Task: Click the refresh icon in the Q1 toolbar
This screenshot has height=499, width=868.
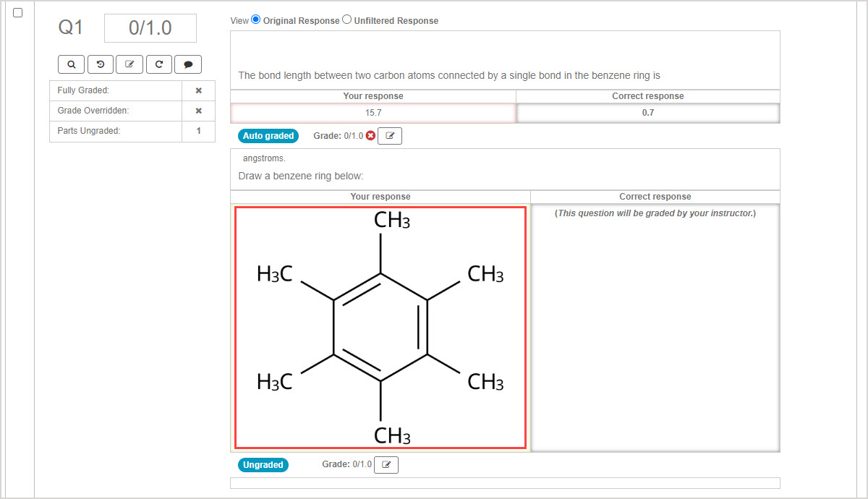Action: pos(159,64)
